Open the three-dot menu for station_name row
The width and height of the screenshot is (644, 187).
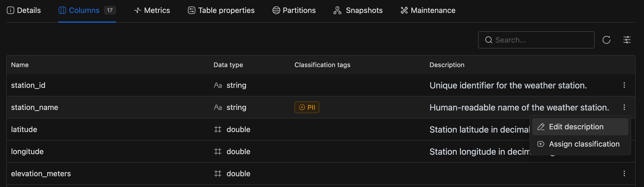click(x=624, y=107)
